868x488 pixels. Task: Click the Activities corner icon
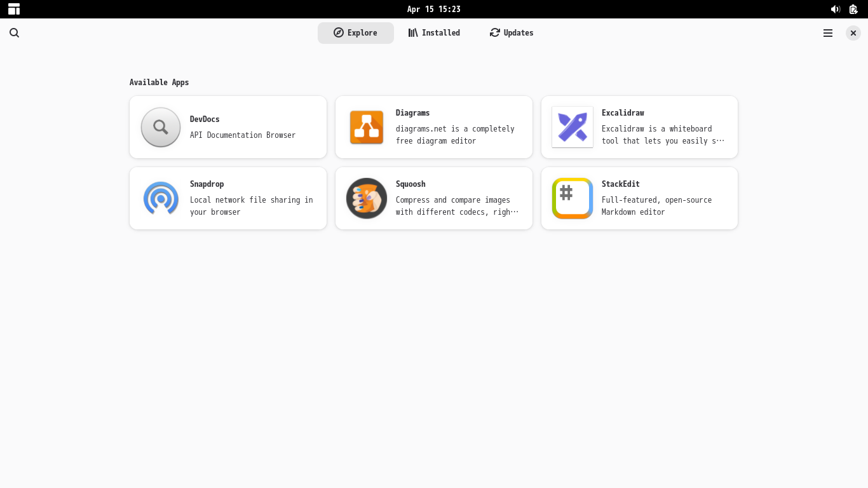point(13,9)
